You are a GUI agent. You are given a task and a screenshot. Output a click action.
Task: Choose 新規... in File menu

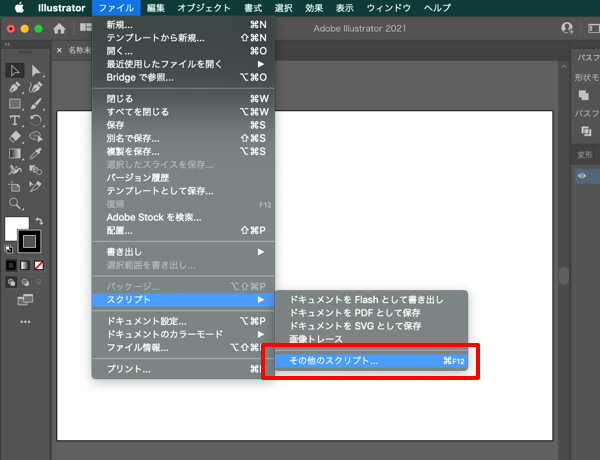click(x=183, y=25)
